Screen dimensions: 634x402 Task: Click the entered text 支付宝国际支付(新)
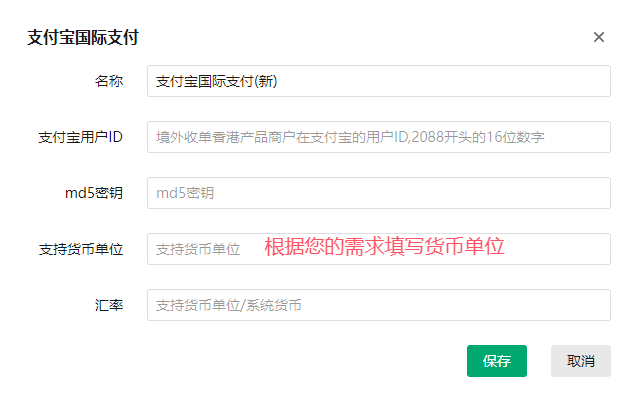tap(217, 81)
